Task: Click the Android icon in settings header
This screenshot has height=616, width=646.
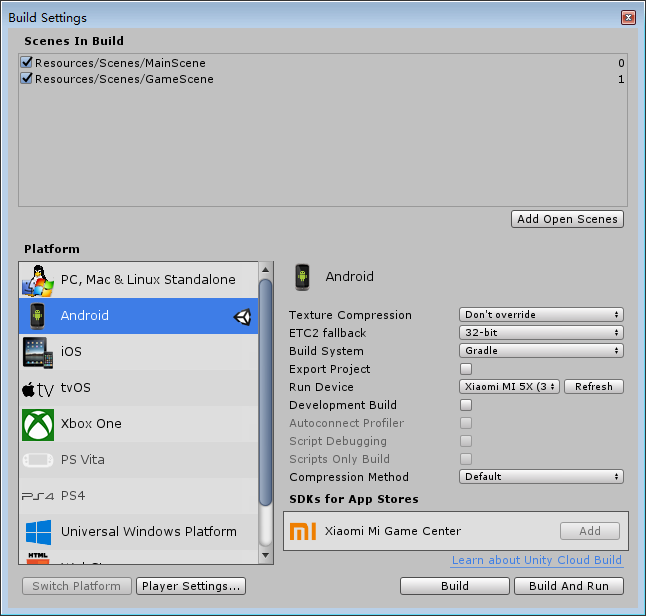Action: click(302, 277)
